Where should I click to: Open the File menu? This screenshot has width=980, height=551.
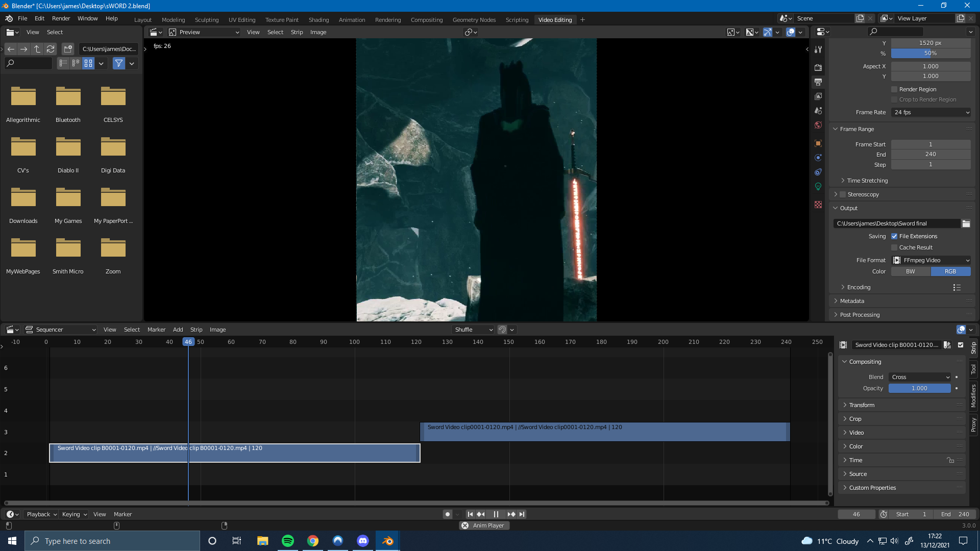22,18
